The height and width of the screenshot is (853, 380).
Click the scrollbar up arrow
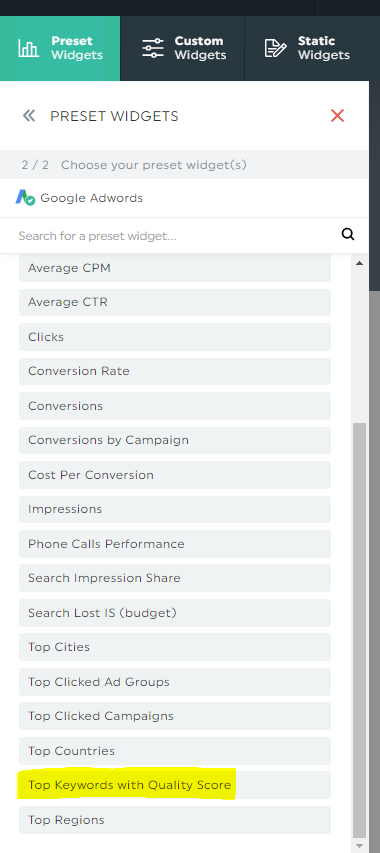point(359,263)
